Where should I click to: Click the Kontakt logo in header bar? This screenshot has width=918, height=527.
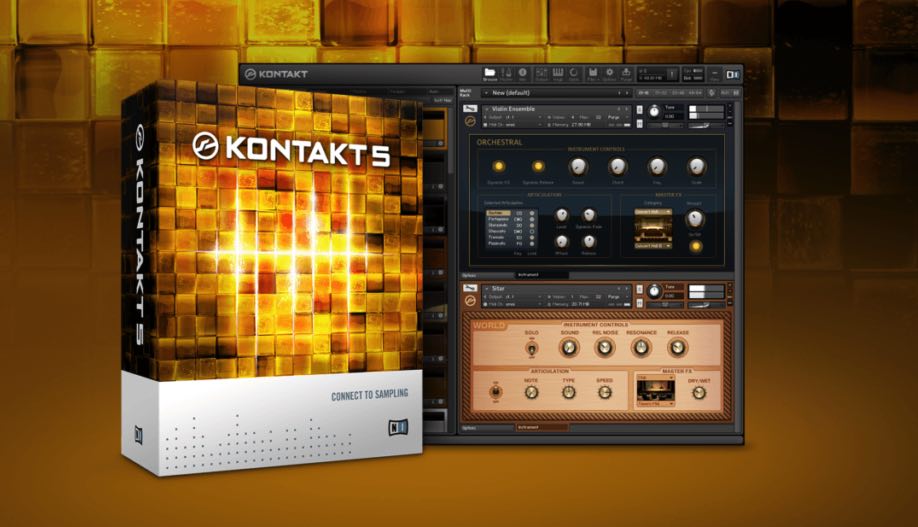pyautogui.click(x=251, y=74)
